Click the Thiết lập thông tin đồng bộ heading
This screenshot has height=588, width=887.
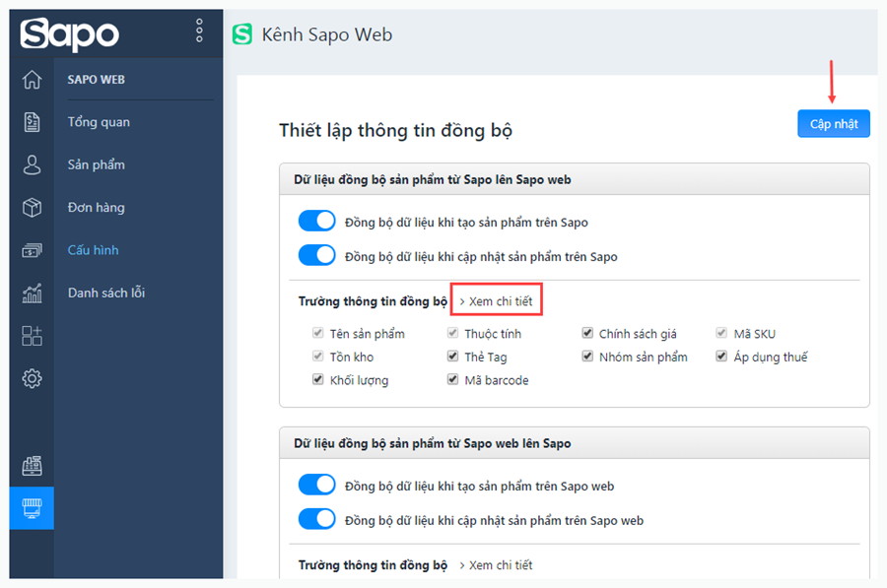tap(396, 131)
